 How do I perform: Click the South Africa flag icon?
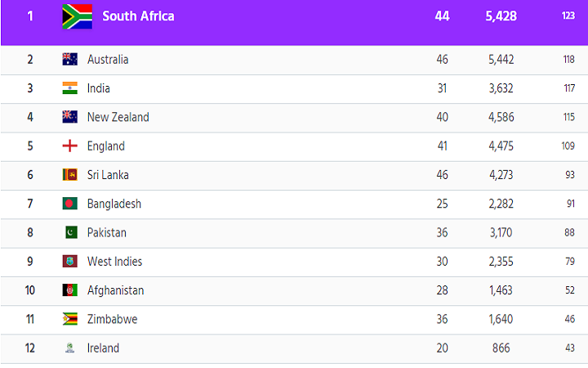(78, 16)
